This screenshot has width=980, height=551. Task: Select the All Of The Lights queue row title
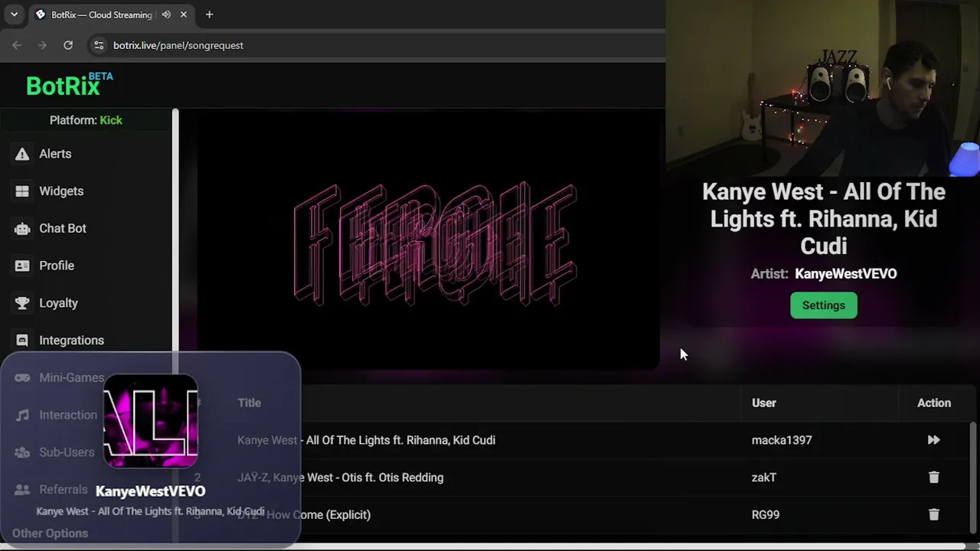coord(366,440)
